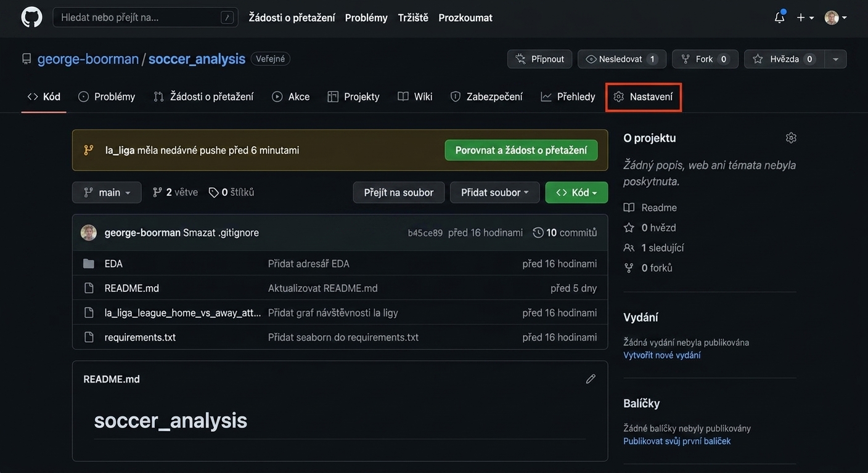Open the plus create-new menu
The width and height of the screenshot is (868, 473).
[805, 18]
